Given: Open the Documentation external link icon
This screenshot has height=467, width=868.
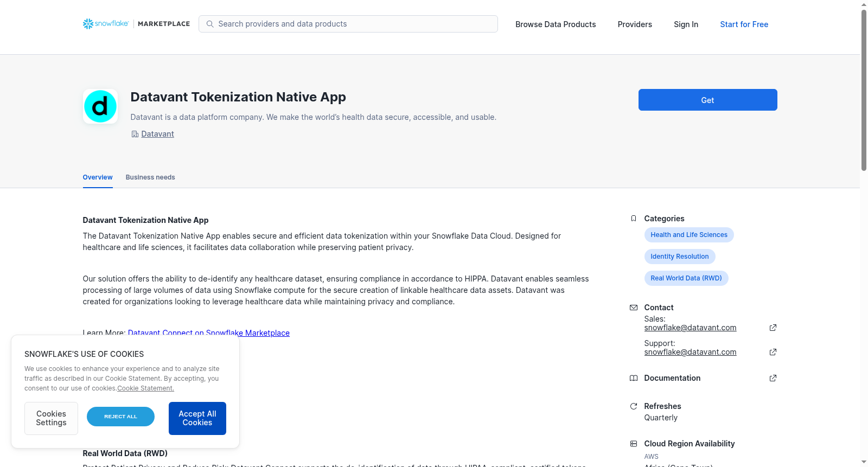Looking at the screenshot, I should pos(773,378).
